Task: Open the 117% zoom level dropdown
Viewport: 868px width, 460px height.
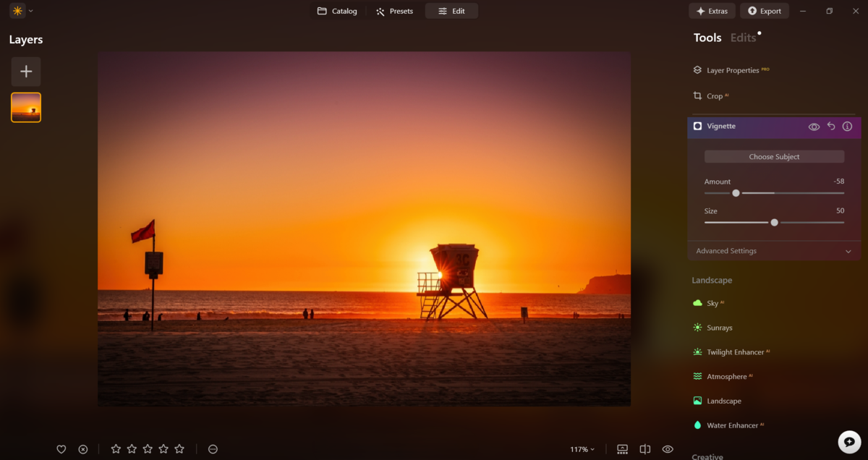Action: coord(582,449)
